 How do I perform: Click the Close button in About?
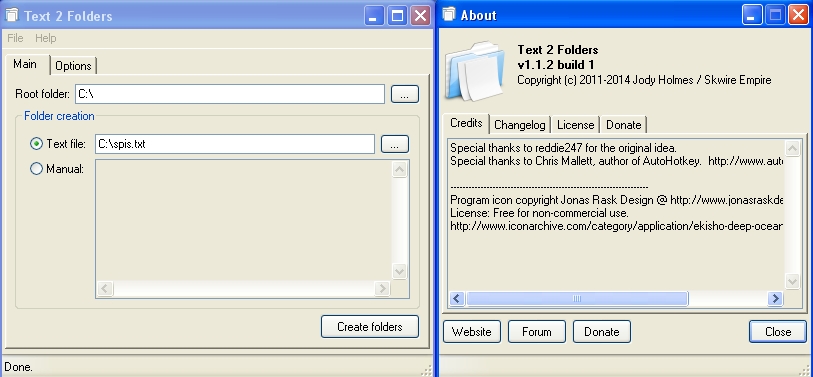click(778, 332)
